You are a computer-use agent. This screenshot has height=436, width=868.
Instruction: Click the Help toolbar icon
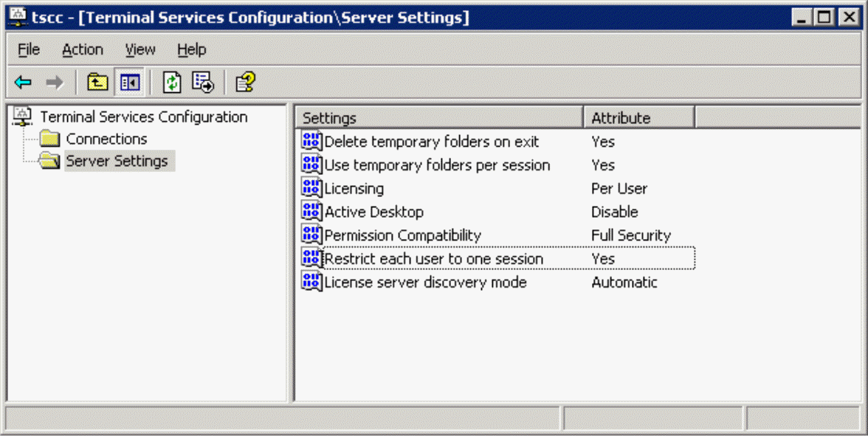tap(245, 83)
